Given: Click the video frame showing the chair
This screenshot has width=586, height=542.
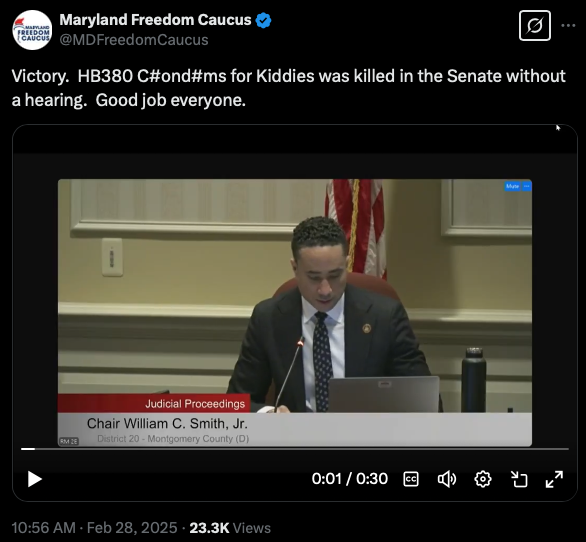Looking at the screenshot, I should [295, 312].
